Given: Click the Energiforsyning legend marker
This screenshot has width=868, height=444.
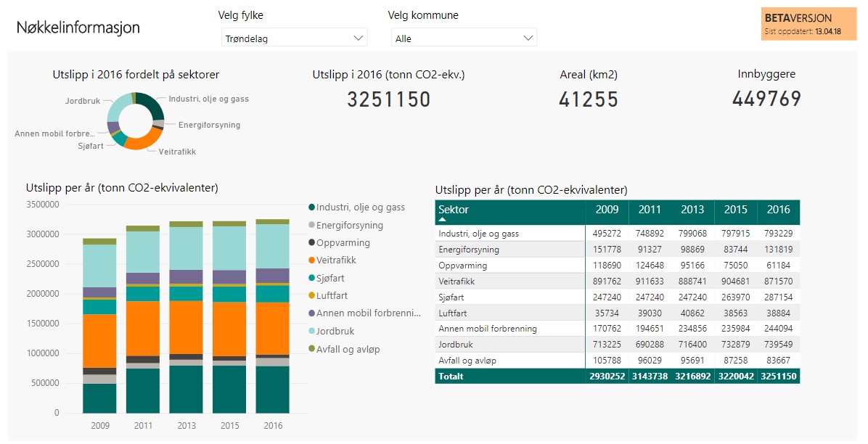Looking at the screenshot, I should point(311,226).
